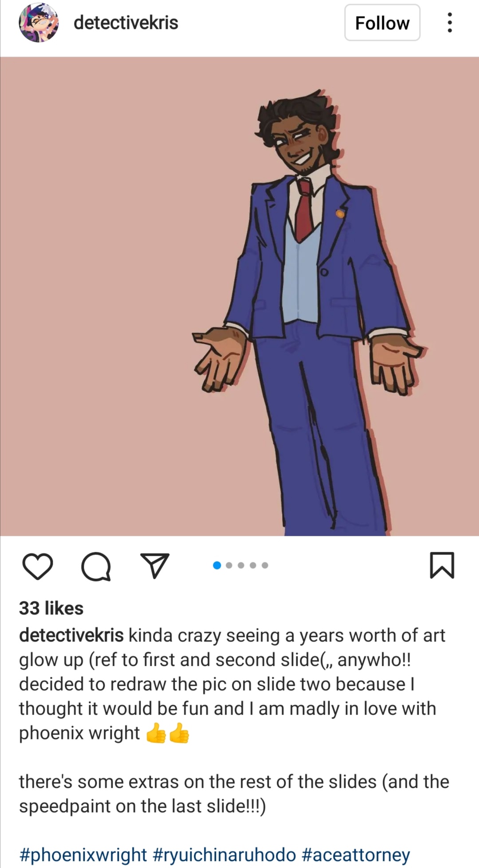Screen dimensions: 479x868
Task: Open the detectivekris username in the header
Action: coord(126,23)
